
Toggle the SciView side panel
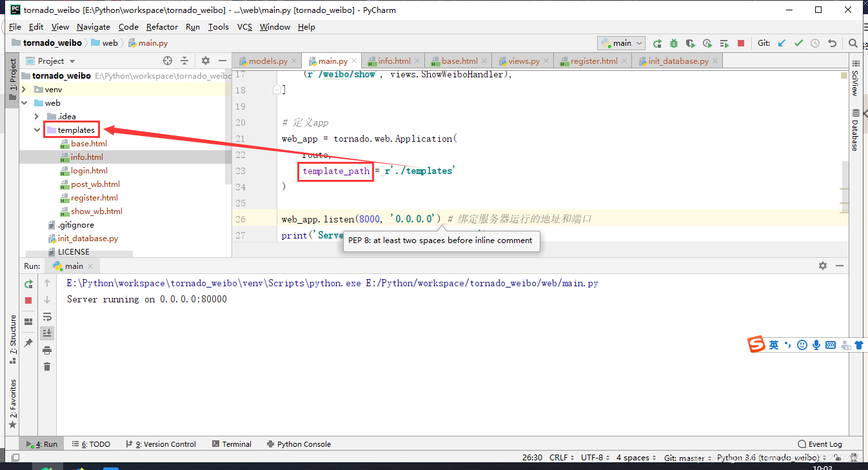click(855, 79)
